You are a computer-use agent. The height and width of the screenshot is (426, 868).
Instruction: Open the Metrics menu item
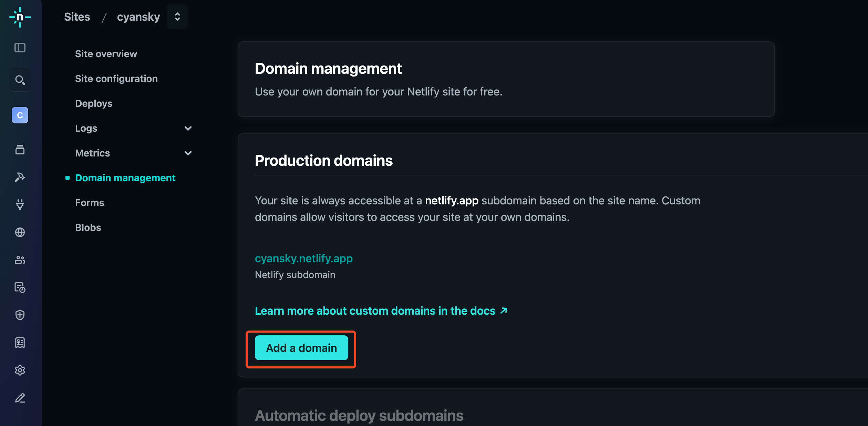93,153
